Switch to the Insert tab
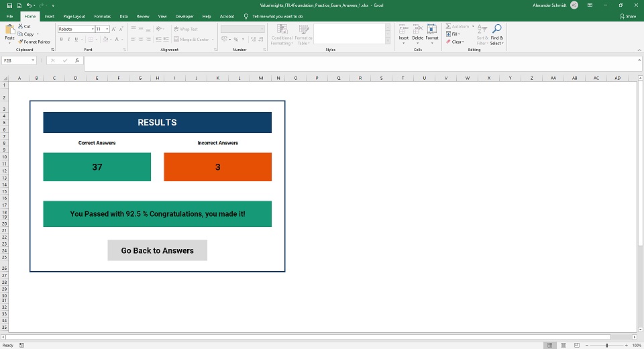Image resolution: width=644 pixels, height=349 pixels. coord(49,16)
